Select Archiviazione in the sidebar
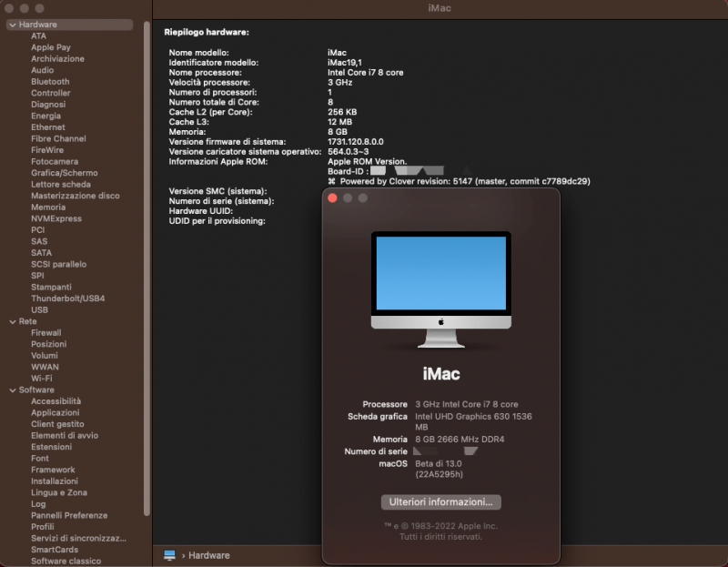 (x=57, y=59)
